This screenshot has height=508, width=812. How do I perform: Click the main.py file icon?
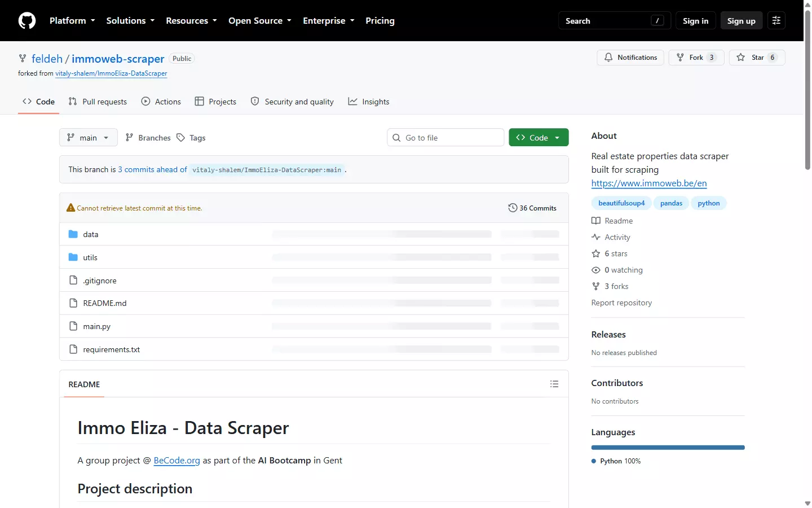pos(73,326)
